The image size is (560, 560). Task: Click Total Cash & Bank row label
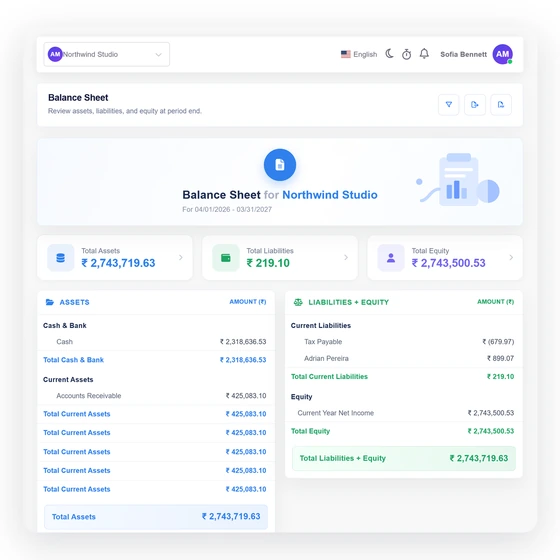(73, 360)
